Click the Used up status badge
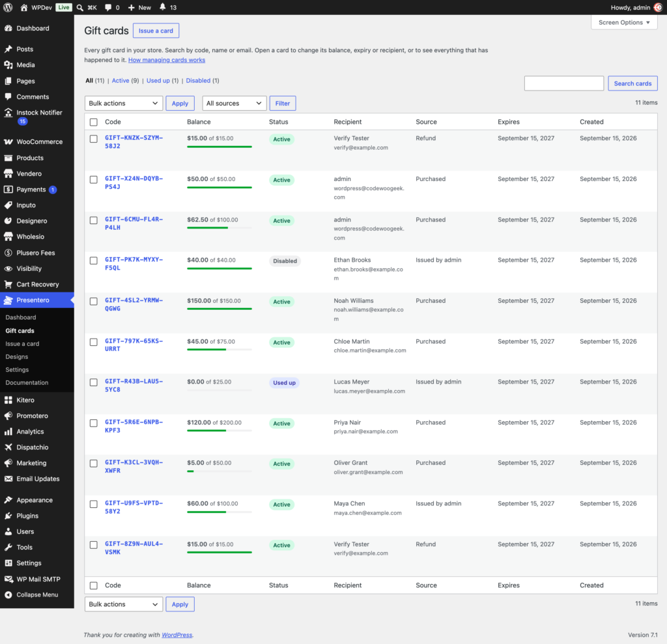The height and width of the screenshot is (644, 667). point(284,382)
